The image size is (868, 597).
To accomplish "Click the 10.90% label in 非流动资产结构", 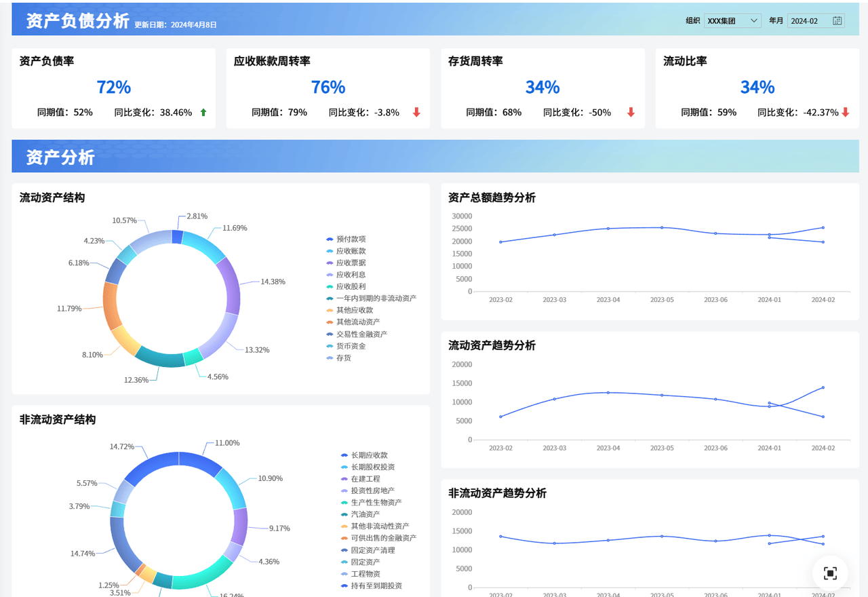I will [x=271, y=478].
